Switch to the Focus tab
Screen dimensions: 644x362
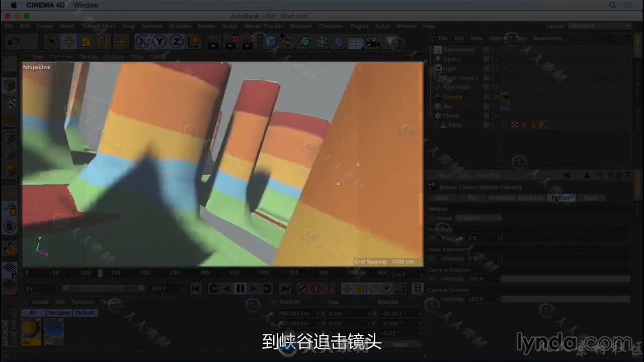pyautogui.click(x=590, y=198)
